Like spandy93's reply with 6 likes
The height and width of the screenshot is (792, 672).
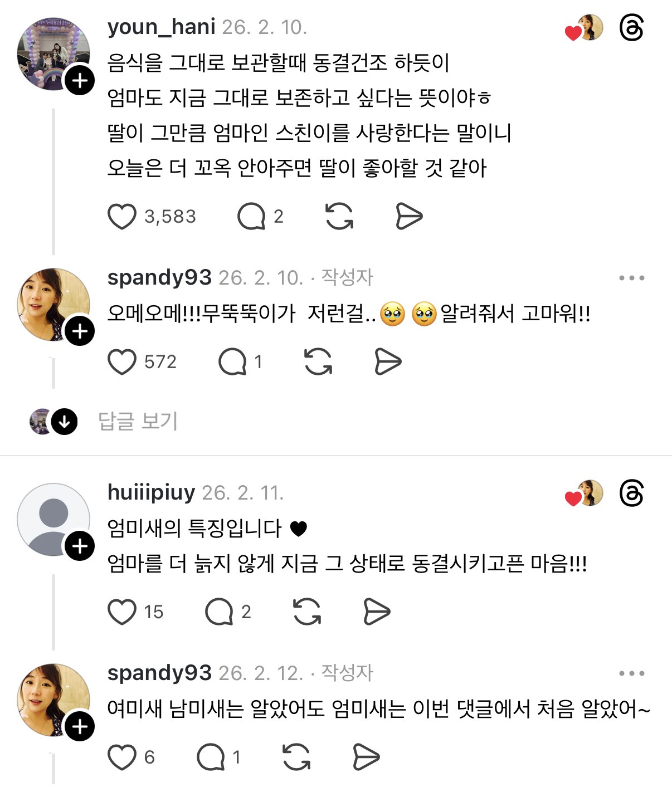click(x=122, y=757)
